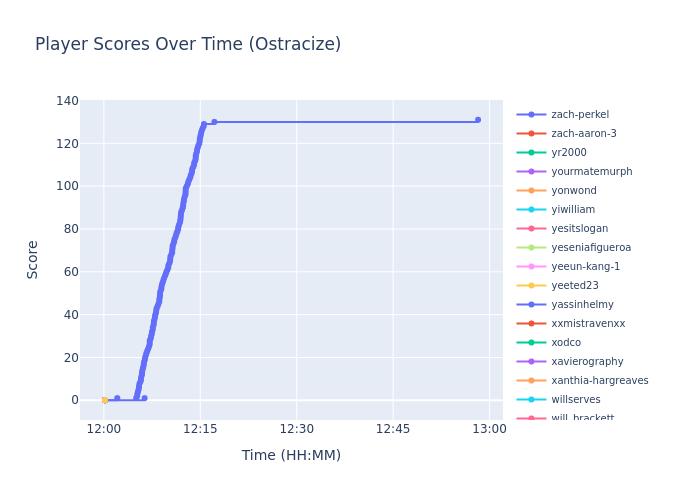Click the Time (HH:MM) axis title

(291, 456)
